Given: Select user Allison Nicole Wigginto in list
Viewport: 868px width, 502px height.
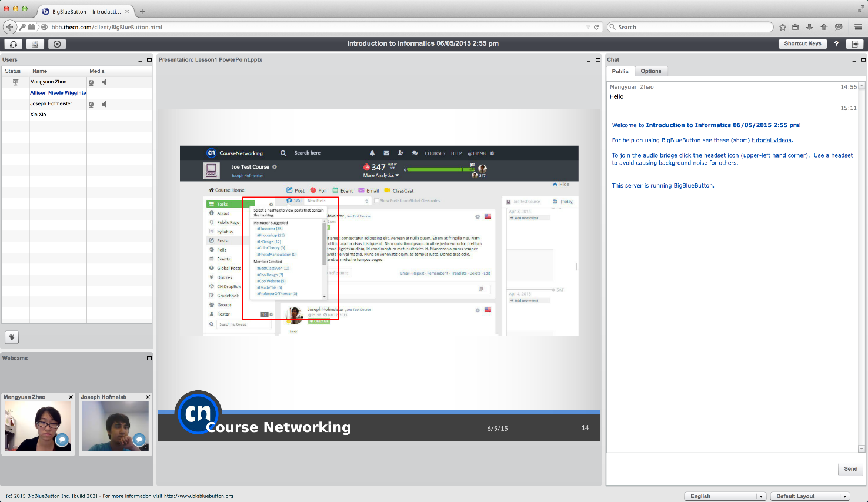Looking at the screenshot, I should pos(58,93).
